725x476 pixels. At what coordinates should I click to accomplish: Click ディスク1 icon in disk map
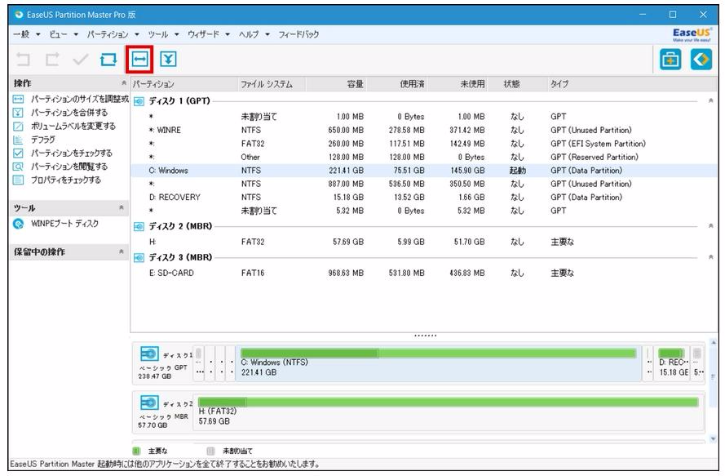click(x=149, y=354)
